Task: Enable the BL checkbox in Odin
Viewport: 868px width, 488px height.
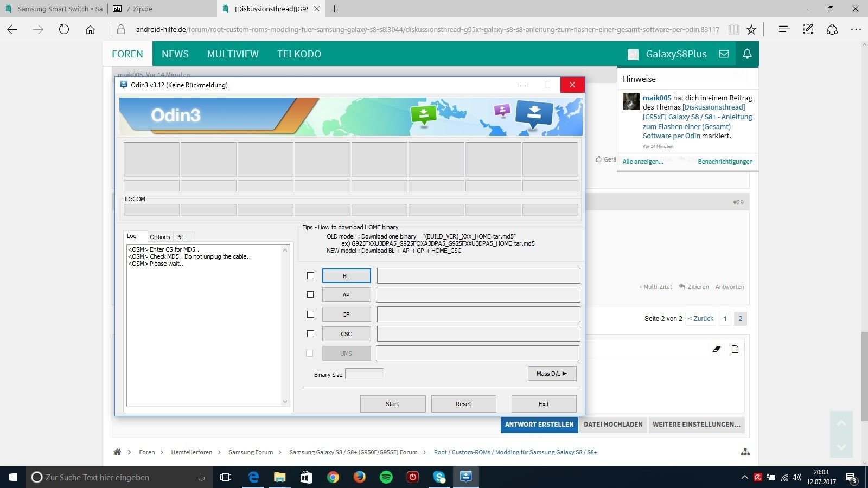Action: pos(310,275)
